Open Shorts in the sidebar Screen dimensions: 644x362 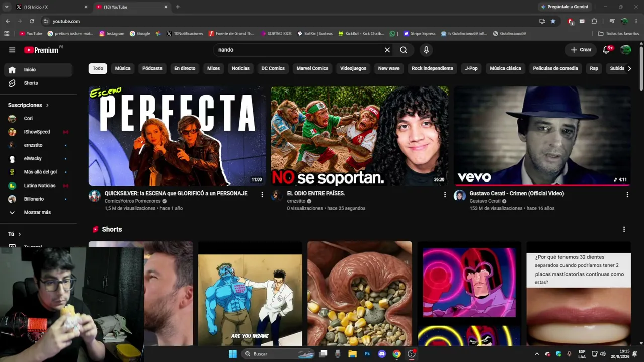[38, 83]
